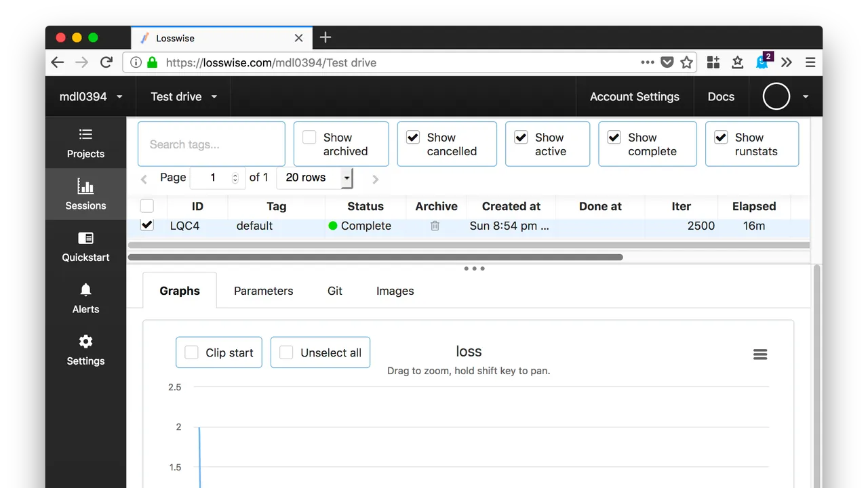The height and width of the screenshot is (488, 868).
Task: Uncheck Show runstats
Action: pyautogui.click(x=721, y=138)
